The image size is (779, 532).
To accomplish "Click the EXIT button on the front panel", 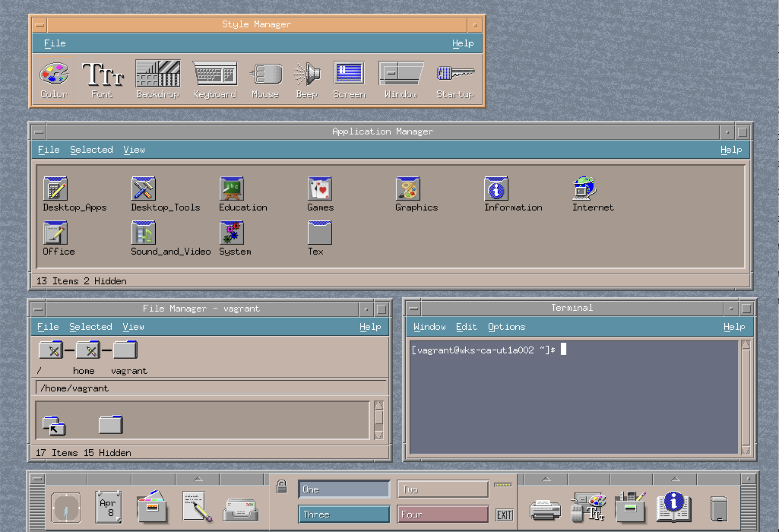I will pyautogui.click(x=504, y=514).
